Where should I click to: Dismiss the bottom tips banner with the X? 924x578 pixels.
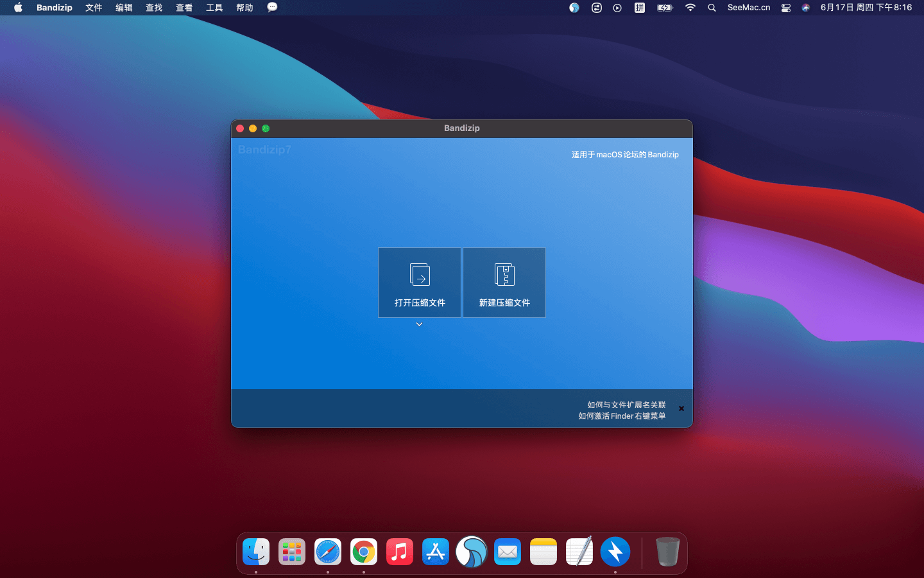681,408
